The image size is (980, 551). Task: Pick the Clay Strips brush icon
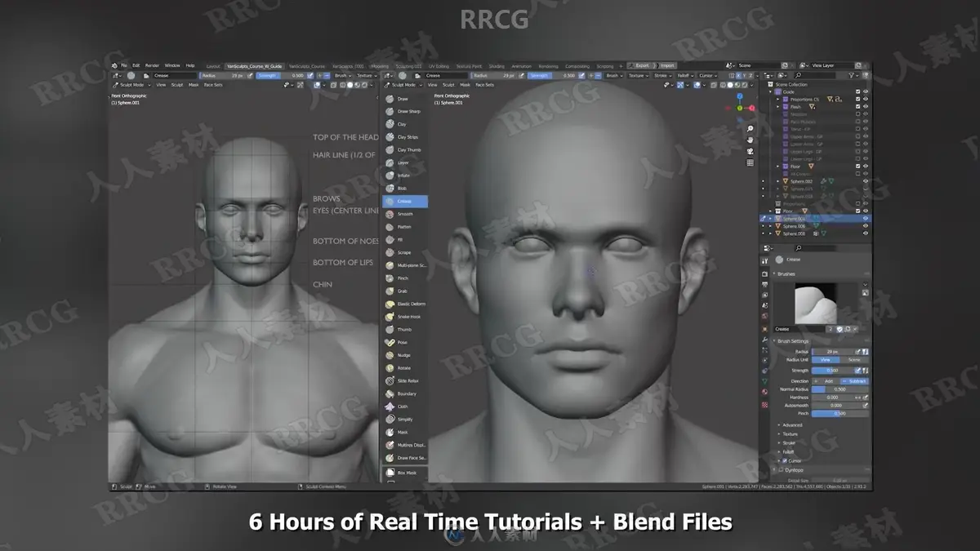(390, 137)
